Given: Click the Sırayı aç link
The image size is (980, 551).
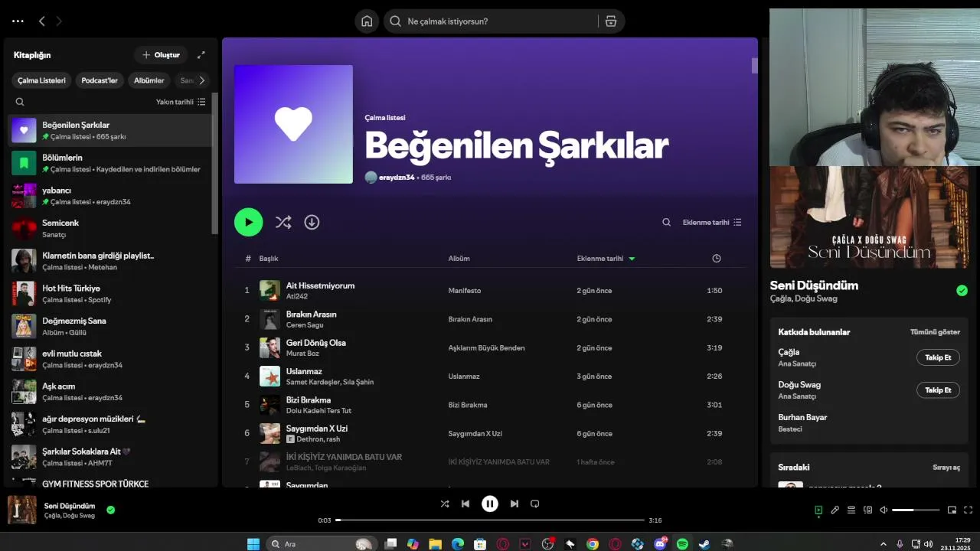Looking at the screenshot, I should pos(946,467).
